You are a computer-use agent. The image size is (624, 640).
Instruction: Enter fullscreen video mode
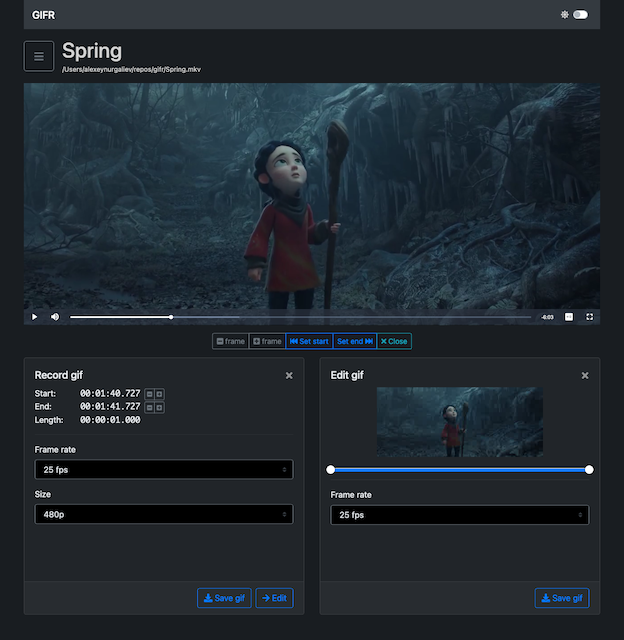click(x=589, y=317)
